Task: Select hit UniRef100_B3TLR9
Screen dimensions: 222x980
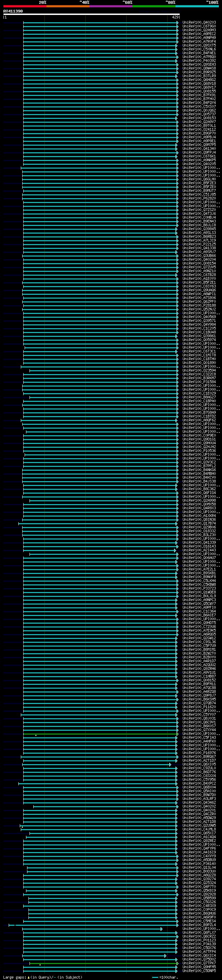Action: [199, 76]
